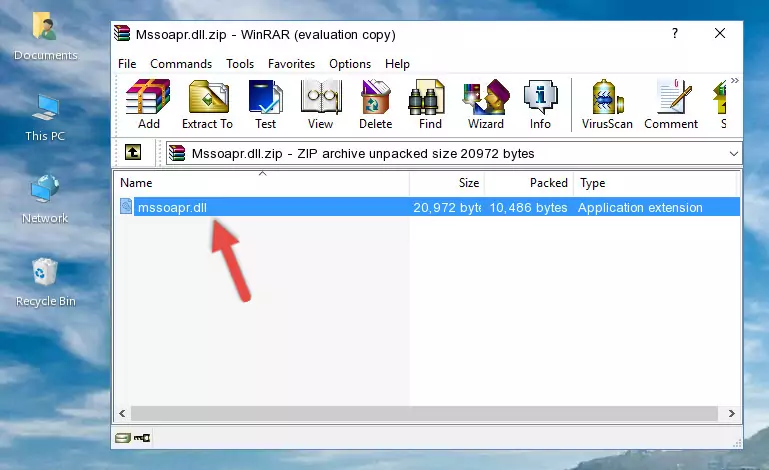The image size is (769, 470).
Task: Select the mssoapr.dll file row
Action: point(428,207)
